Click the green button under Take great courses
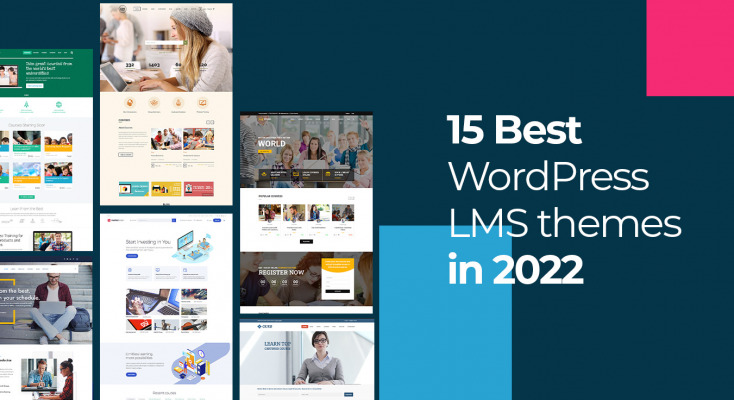The image size is (734, 400). pos(34,87)
